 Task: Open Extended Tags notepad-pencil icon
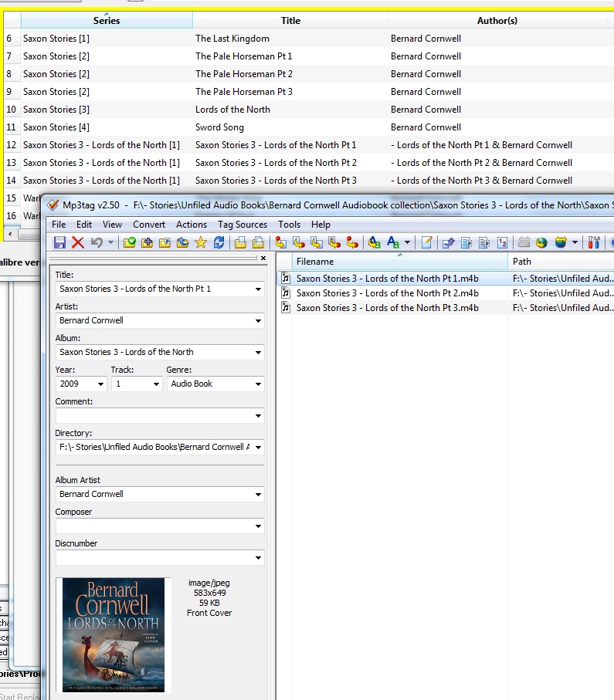point(427,242)
